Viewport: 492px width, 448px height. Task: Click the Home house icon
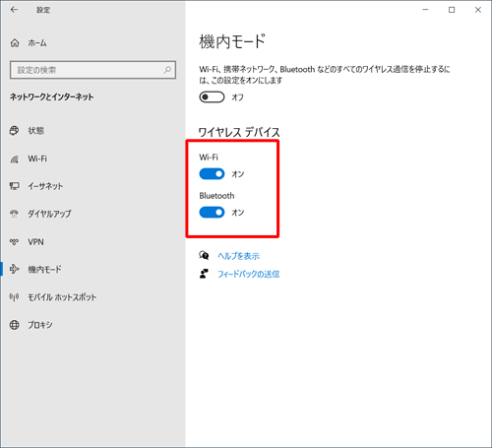click(15, 43)
